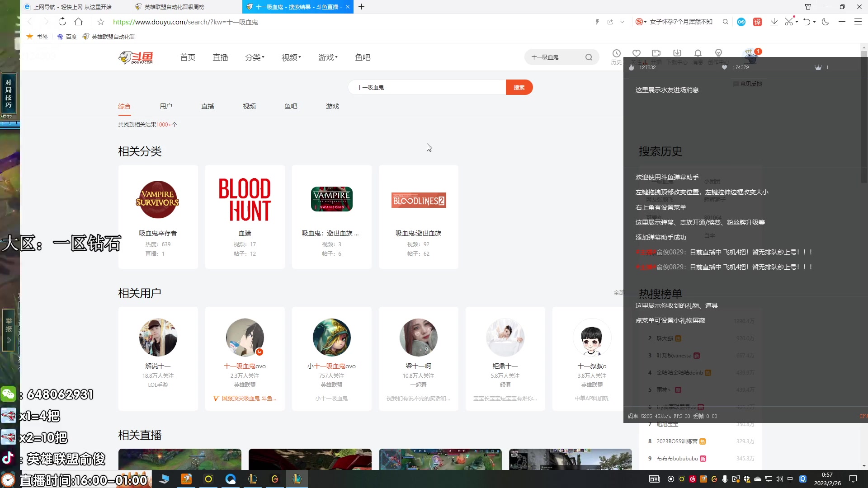Open the Bloodlines 2 category card
The height and width of the screenshot is (488, 868).
(418, 217)
